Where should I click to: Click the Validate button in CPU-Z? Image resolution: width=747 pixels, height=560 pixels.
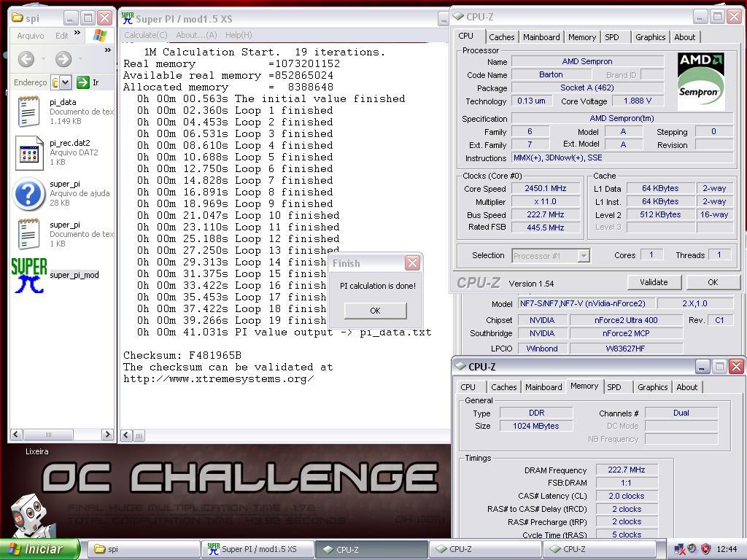[x=654, y=282]
